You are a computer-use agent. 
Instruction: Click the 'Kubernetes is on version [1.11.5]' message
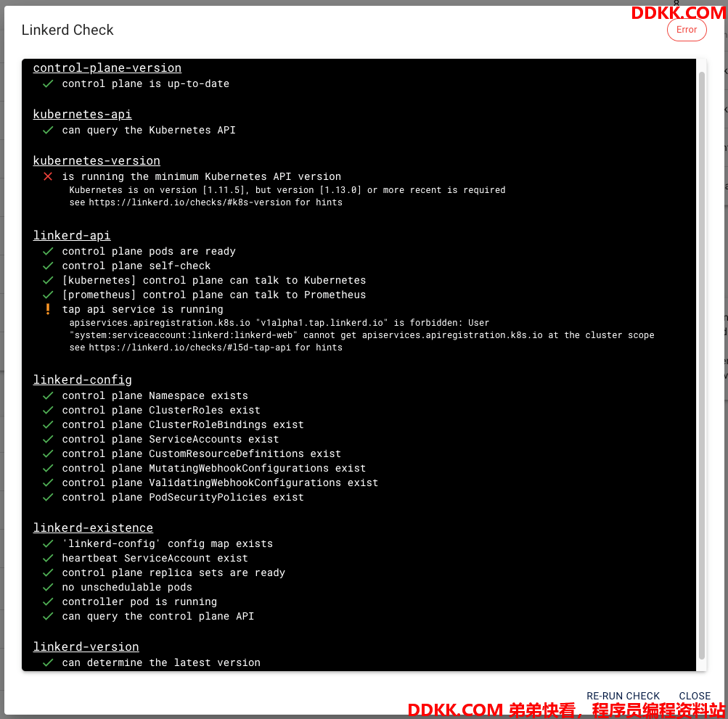(x=287, y=190)
